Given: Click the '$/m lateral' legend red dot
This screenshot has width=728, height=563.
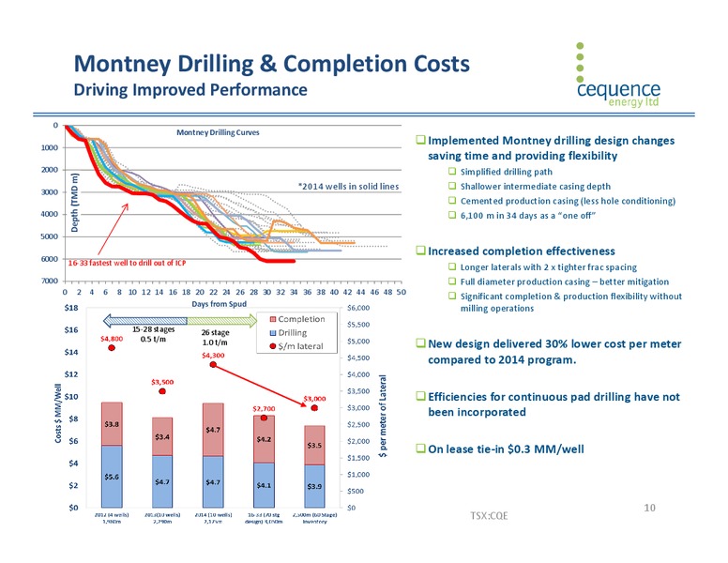Looking at the screenshot, I should click(x=273, y=346).
